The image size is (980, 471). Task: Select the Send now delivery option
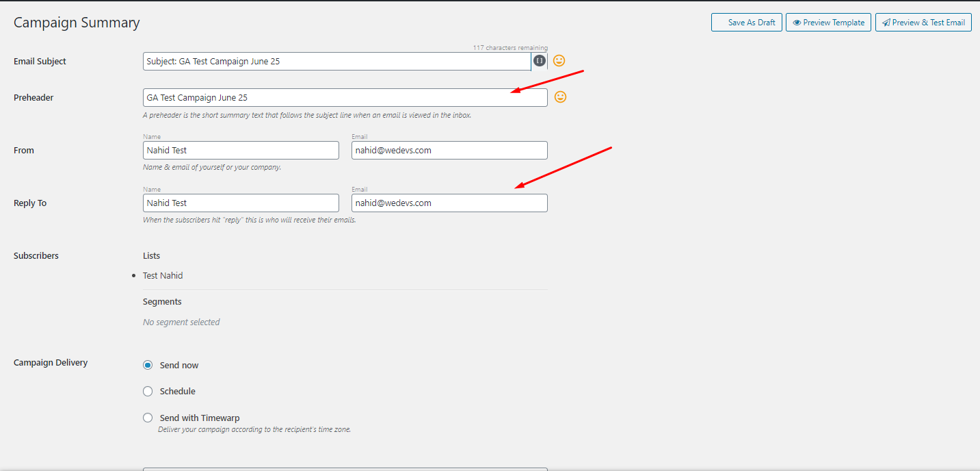click(x=148, y=365)
